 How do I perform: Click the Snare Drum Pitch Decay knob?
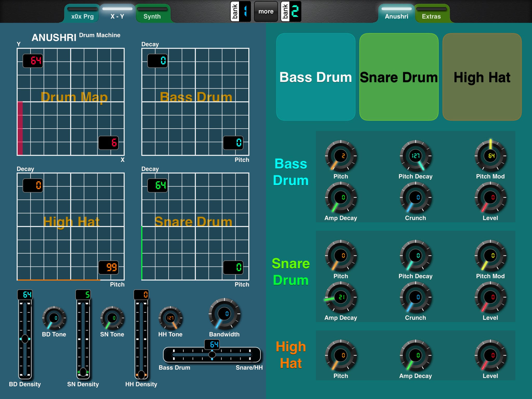[415, 256]
